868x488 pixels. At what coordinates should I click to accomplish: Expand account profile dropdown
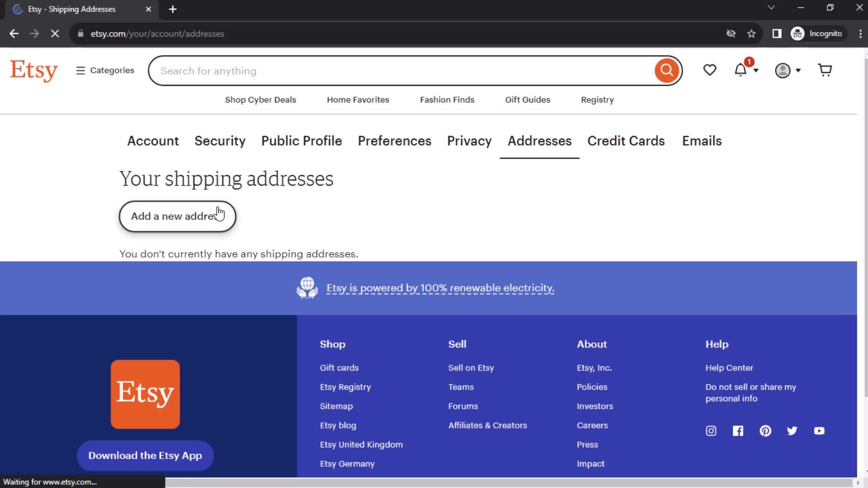tap(787, 70)
